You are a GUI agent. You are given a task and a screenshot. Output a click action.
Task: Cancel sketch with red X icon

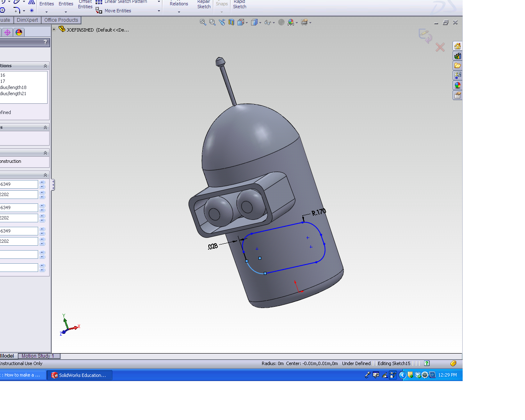(440, 48)
